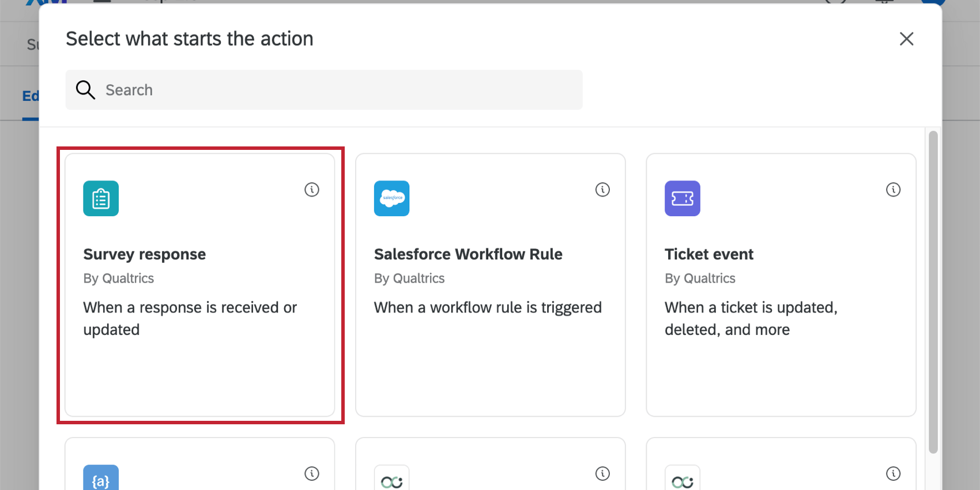Open info for Salesforce Workflow Rule card
The height and width of the screenshot is (490, 980).
602,190
